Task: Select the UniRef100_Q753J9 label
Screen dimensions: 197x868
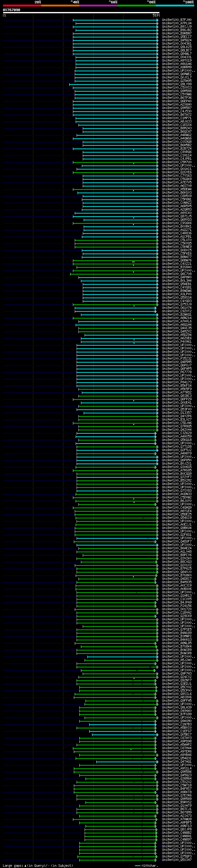Action: 177,305
